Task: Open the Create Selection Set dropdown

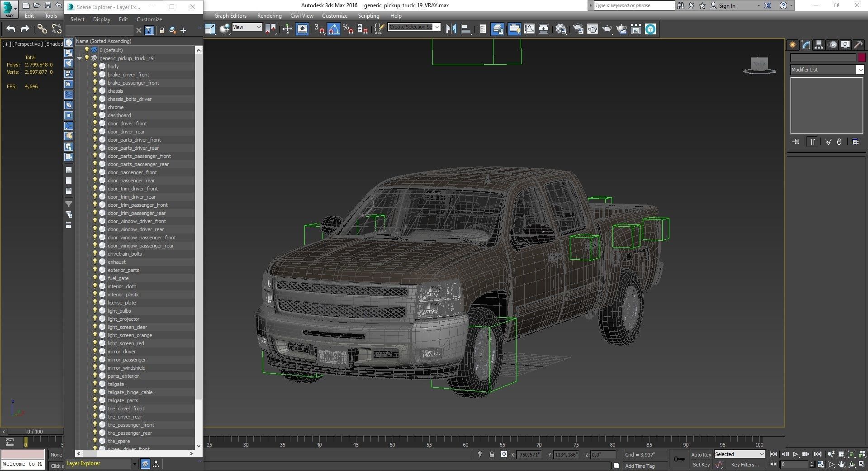Action: pyautogui.click(x=414, y=27)
